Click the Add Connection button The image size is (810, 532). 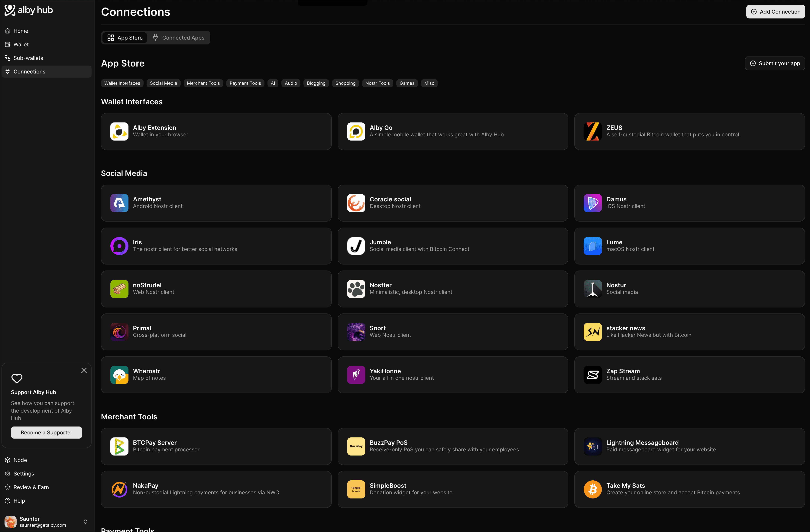coord(775,11)
